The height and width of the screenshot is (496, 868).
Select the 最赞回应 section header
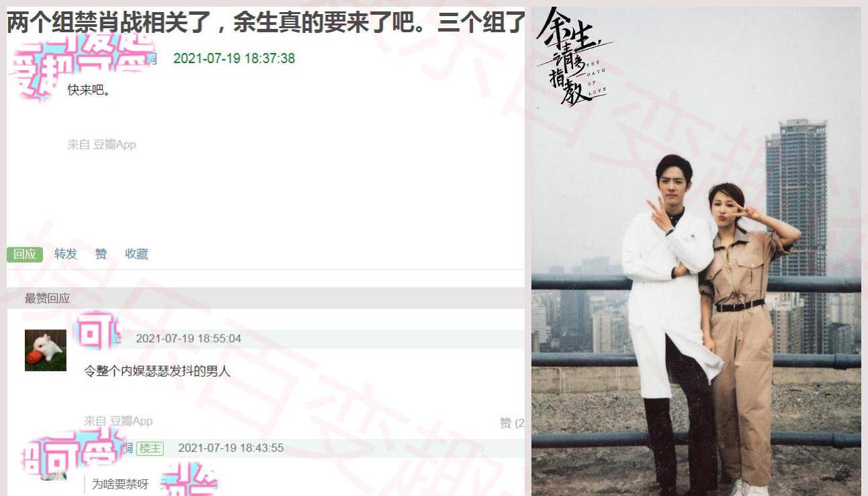tap(47, 298)
